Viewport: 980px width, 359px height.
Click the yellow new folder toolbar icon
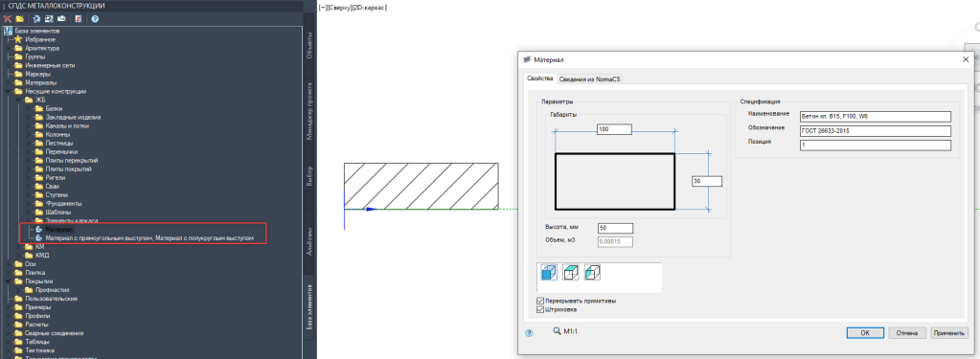(x=19, y=19)
